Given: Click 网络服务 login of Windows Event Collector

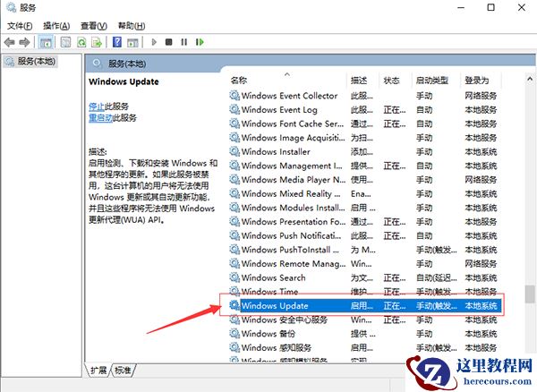Looking at the screenshot, I should [481, 96].
